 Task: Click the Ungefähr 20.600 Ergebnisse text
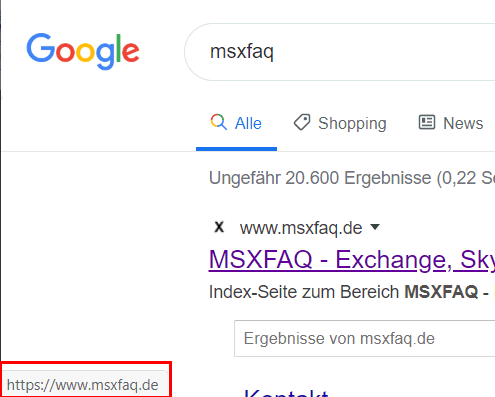click(320, 178)
